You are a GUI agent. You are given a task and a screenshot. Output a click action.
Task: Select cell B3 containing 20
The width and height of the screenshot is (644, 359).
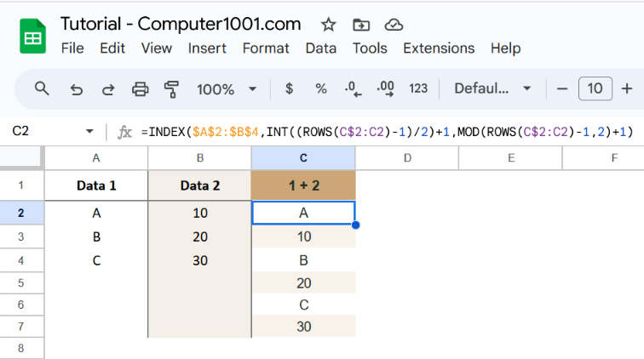point(199,236)
